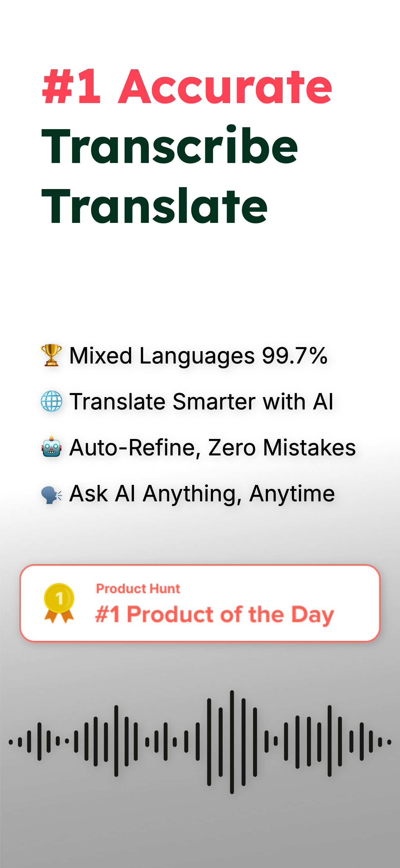The height and width of the screenshot is (868, 400).
Task: Click the gold number one medal
Action: (x=59, y=603)
